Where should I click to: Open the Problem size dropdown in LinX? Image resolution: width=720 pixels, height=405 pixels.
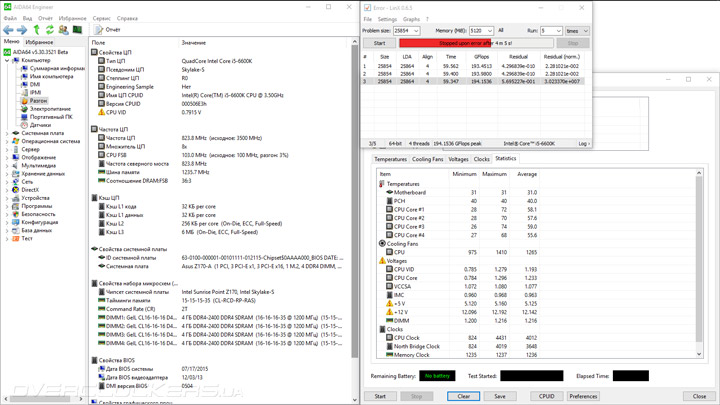(x=416, y=31)
